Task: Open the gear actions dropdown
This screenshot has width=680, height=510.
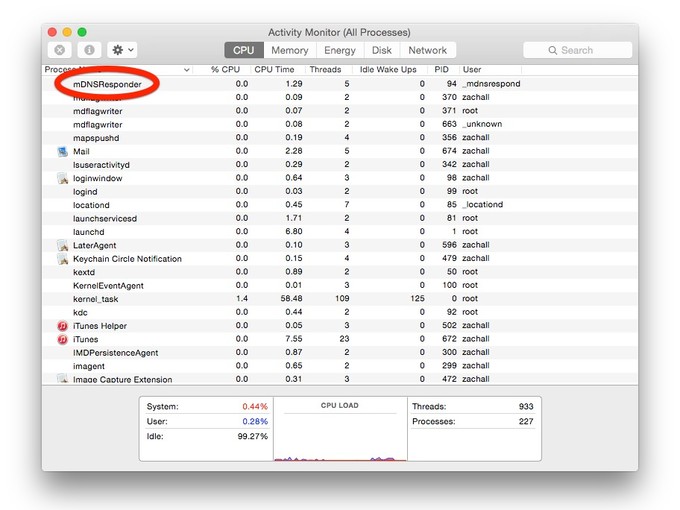Action: (x=122, y=50)
